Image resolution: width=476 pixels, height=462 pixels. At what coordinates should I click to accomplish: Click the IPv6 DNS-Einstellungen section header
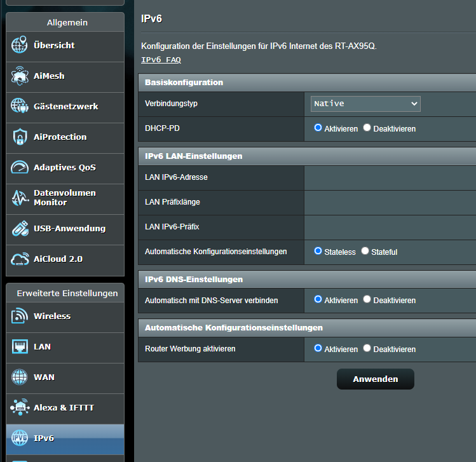click(307, 279)
